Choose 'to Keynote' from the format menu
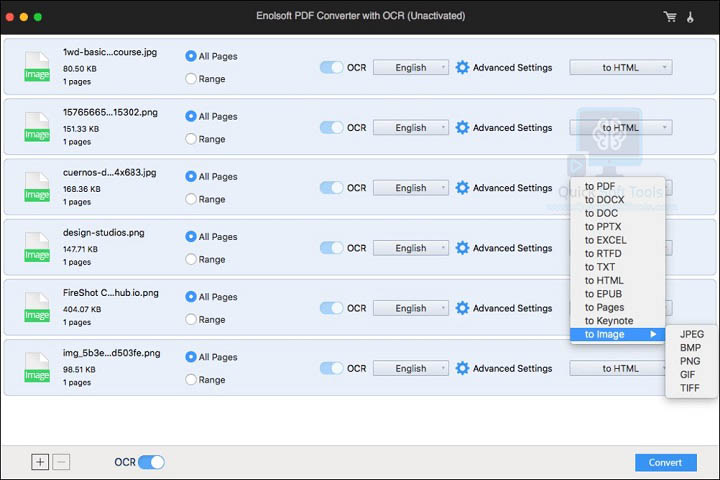The image size is (720, 480). point(618,321)
